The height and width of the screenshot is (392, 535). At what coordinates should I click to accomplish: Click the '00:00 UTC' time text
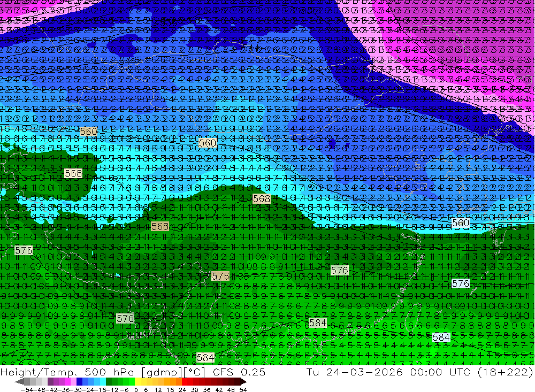[440, 372]
